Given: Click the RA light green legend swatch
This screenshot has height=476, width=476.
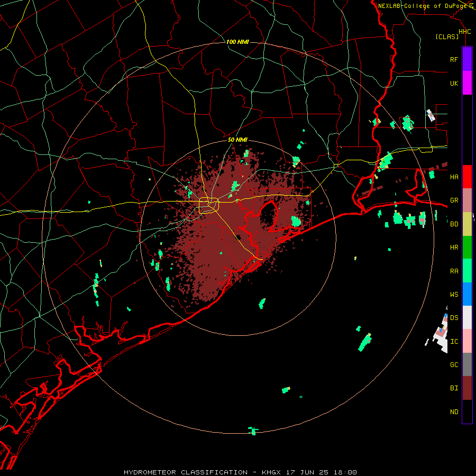Looking at the screenshot, I should click(x=467, y=271).
